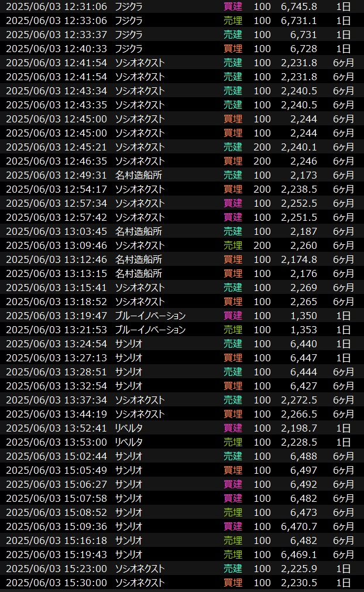Click the price 1,353
Screen dimensions: 364x592
click(x=303, y=330)
